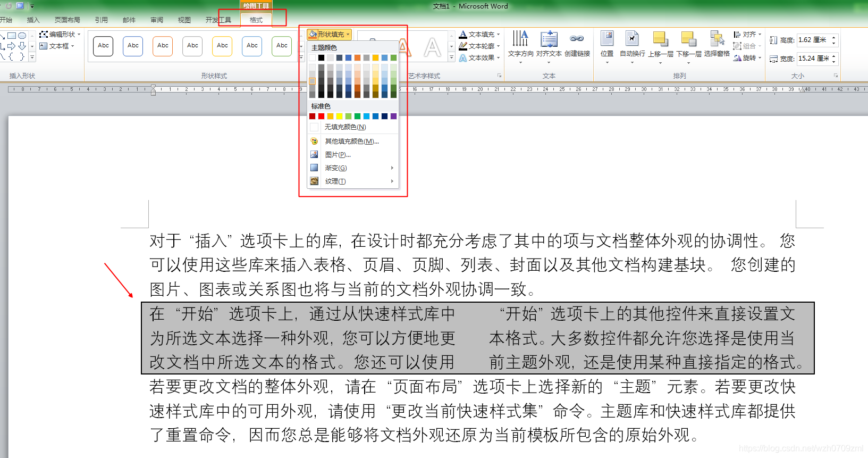Viewport: 868px width, 458px height.
Task: Pick the black theme color swatch
Action: point(321,57)
